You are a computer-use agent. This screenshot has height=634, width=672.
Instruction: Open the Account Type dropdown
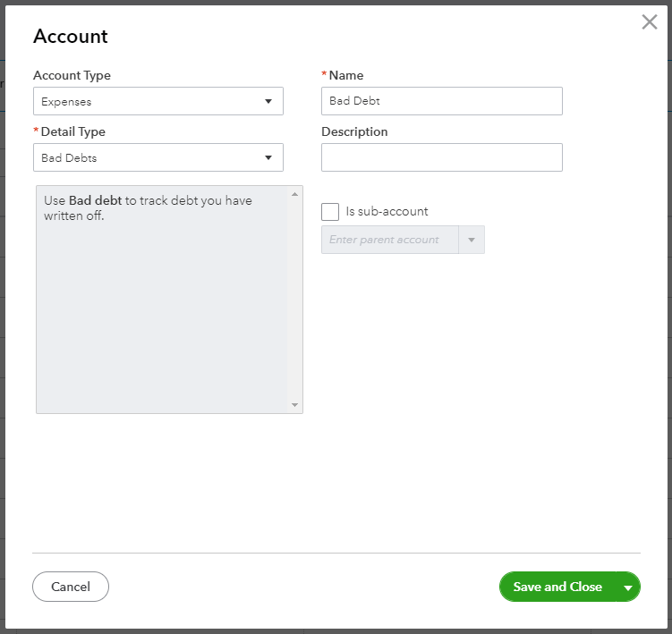point(158,101)
